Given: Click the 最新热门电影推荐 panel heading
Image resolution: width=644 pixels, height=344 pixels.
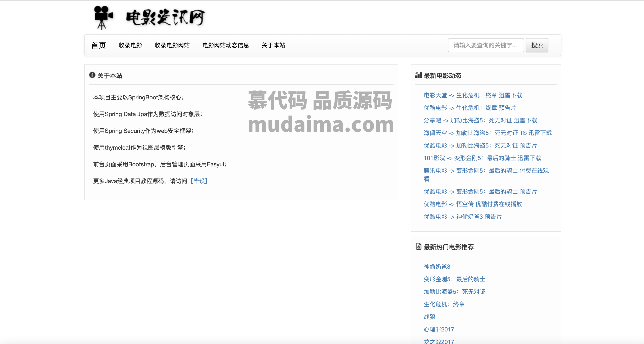Looking at the screenshot, I should coord(449,247).
